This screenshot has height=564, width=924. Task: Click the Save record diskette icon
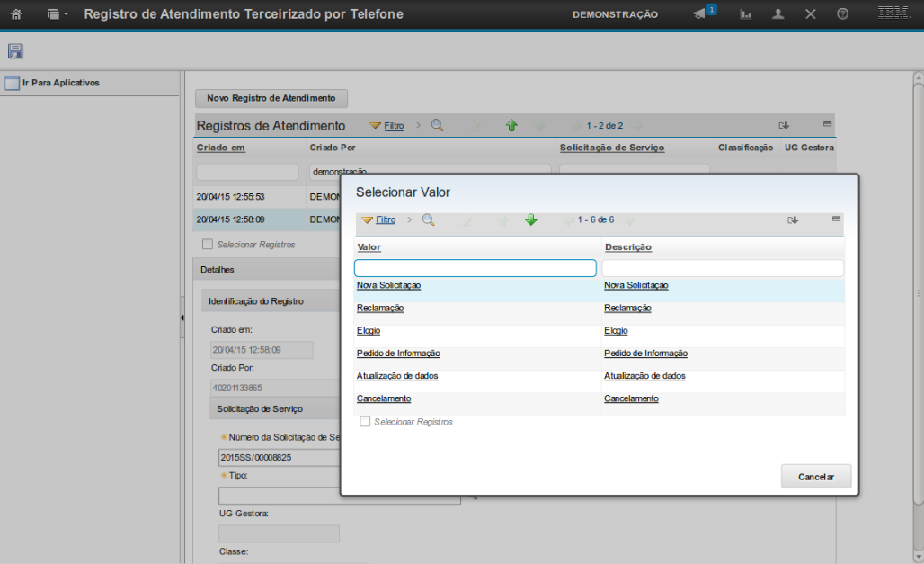[15, 51]
